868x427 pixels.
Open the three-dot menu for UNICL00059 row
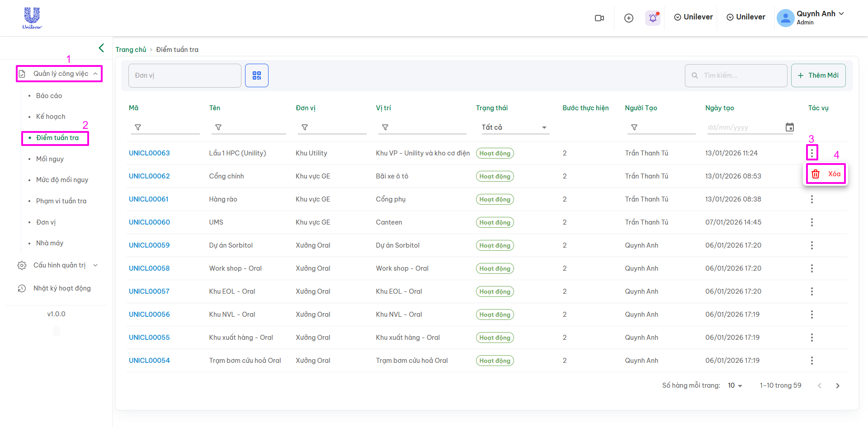coord(811,245)
